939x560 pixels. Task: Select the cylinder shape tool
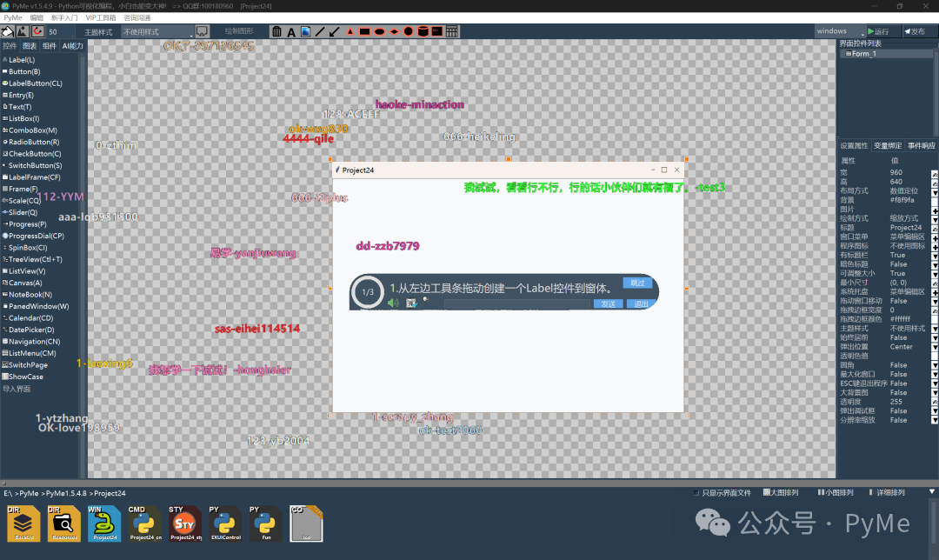pyautogui.click(x=423, y=32)
